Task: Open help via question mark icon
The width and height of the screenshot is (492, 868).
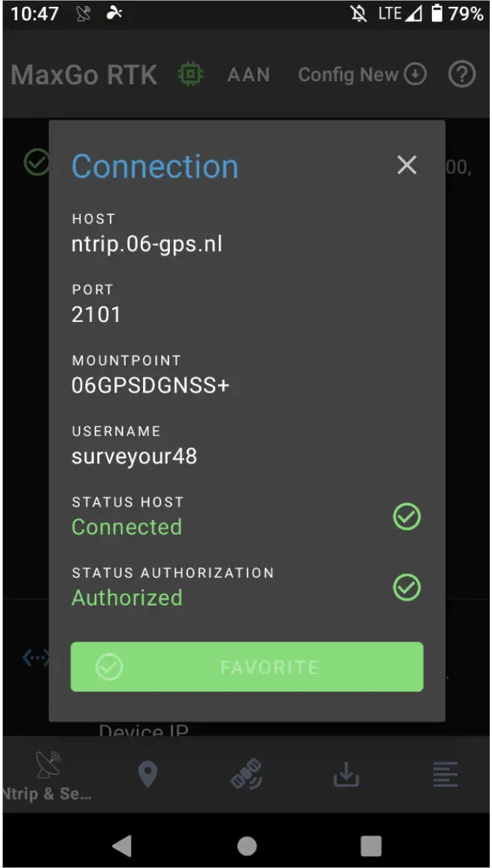Action: pyautogui.click(x=462, y=74)
